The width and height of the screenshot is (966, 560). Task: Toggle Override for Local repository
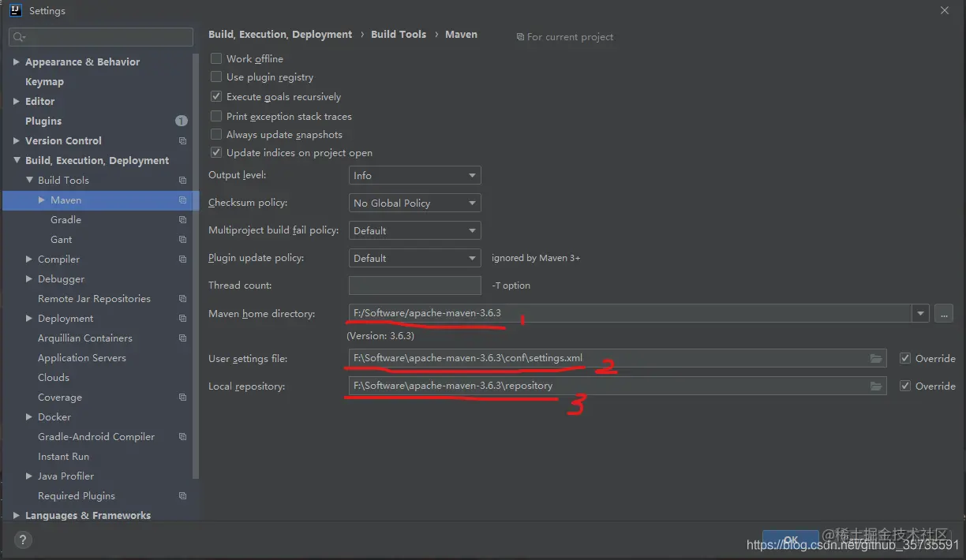[x=905, y=386]
